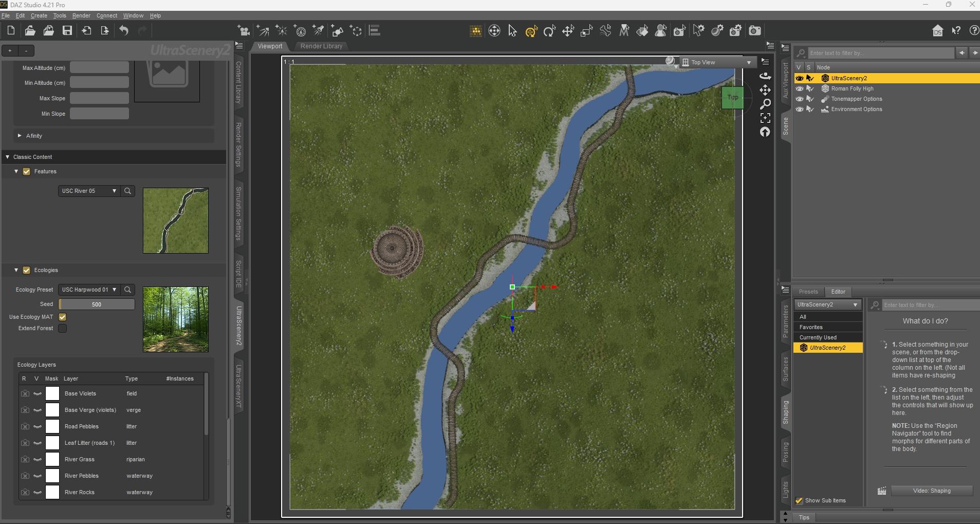Viewport: 980px width, 524px height.
Task: Toggle visibility of UltraScenery2 node
Action: [800, 78]
